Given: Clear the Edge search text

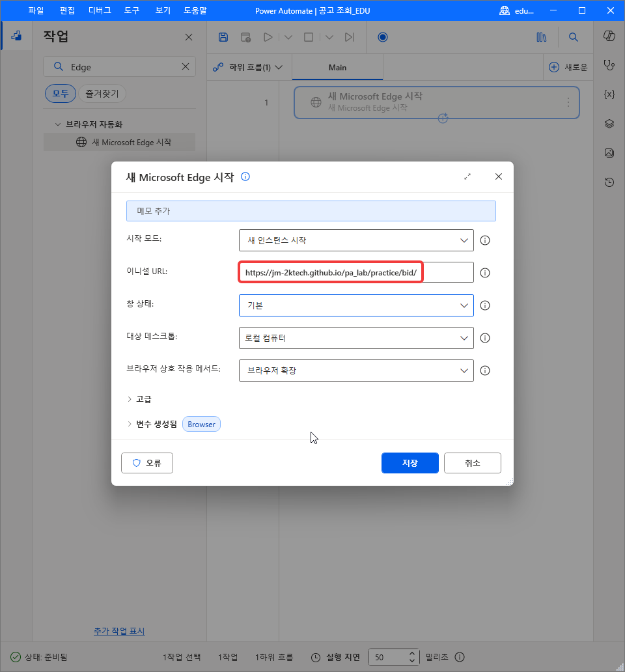Looking at the screenshot, I should 186,66.
